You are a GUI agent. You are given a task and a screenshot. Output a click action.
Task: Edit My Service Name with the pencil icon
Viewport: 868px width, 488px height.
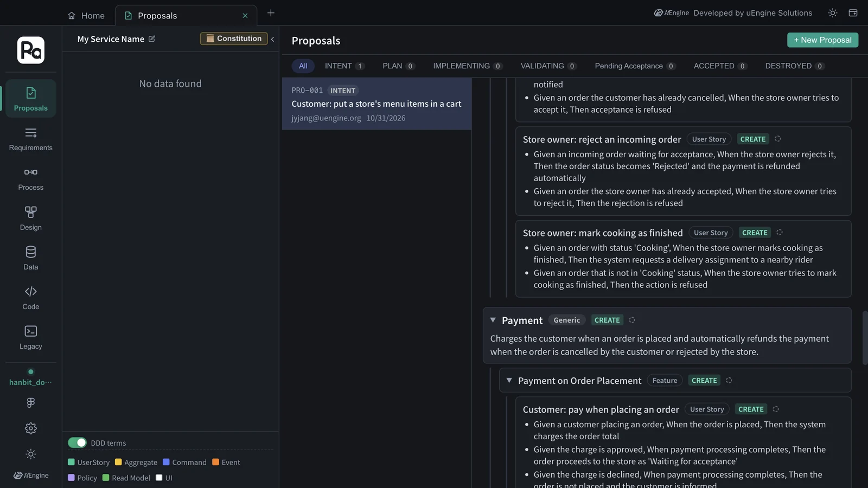coord(152,39)
